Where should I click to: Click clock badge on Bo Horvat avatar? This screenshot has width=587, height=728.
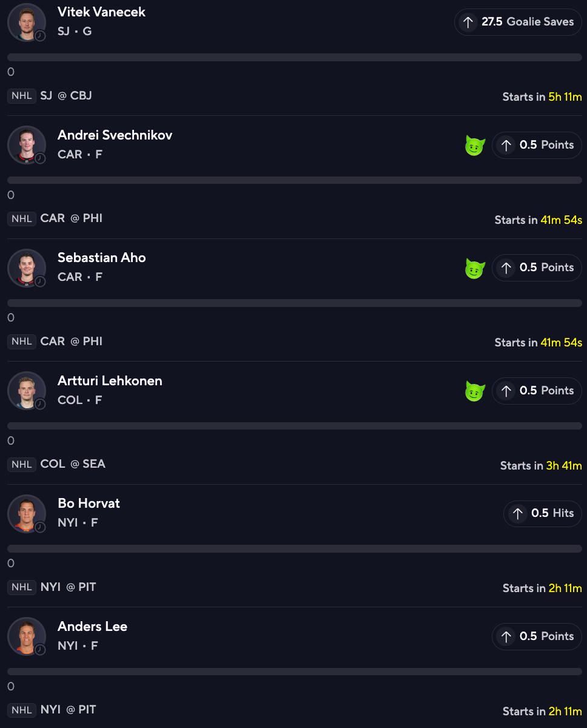pyautogui.click(x=40, y=527)
